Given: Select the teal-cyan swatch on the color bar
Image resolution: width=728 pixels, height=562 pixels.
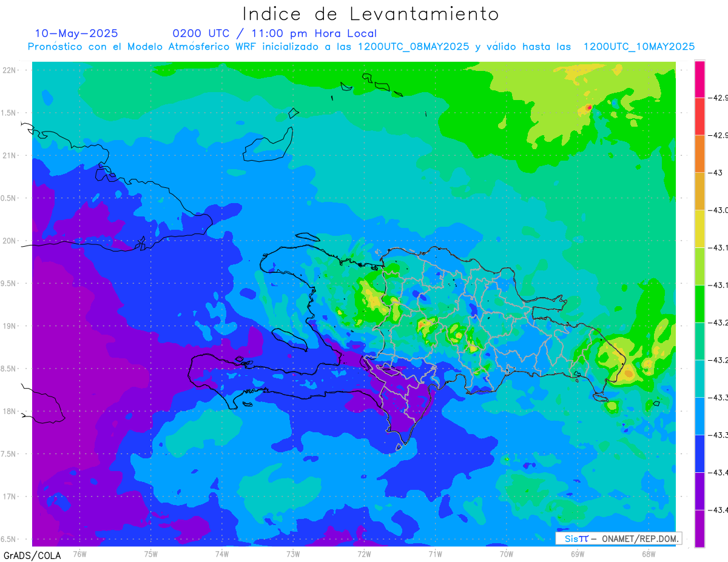Looking at the screenshot, I should [x=699, y=378].
